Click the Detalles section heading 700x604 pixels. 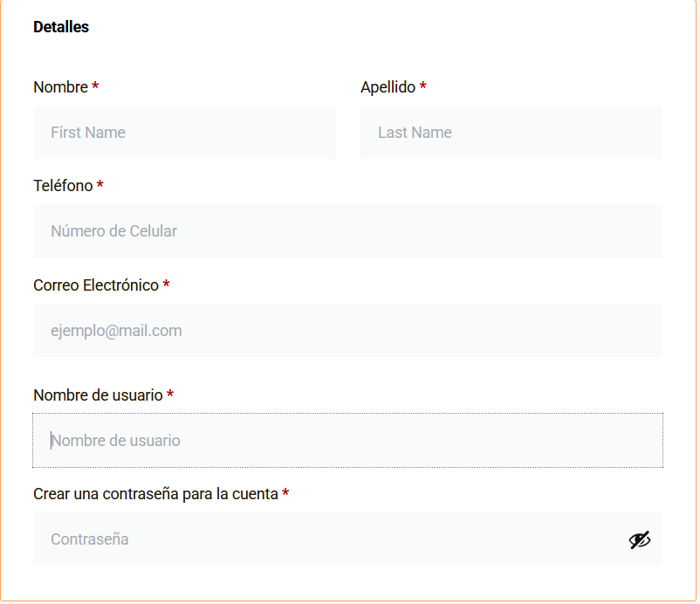click(61, 27)
